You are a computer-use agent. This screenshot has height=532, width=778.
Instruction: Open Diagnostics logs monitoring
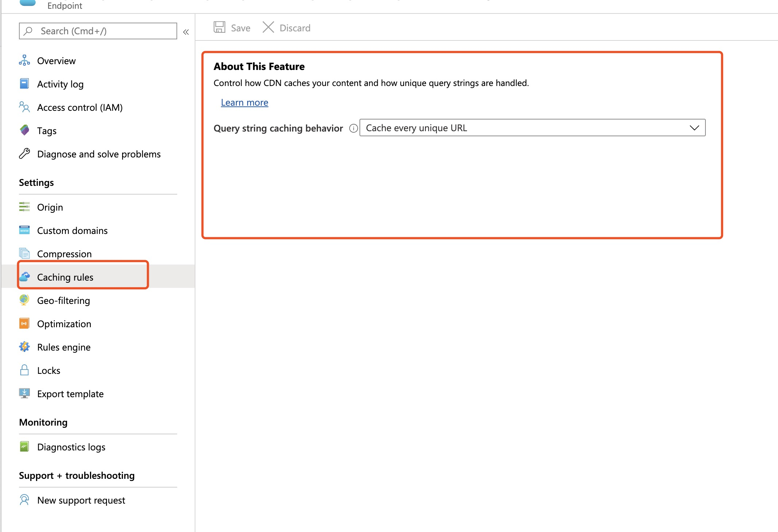71,447
